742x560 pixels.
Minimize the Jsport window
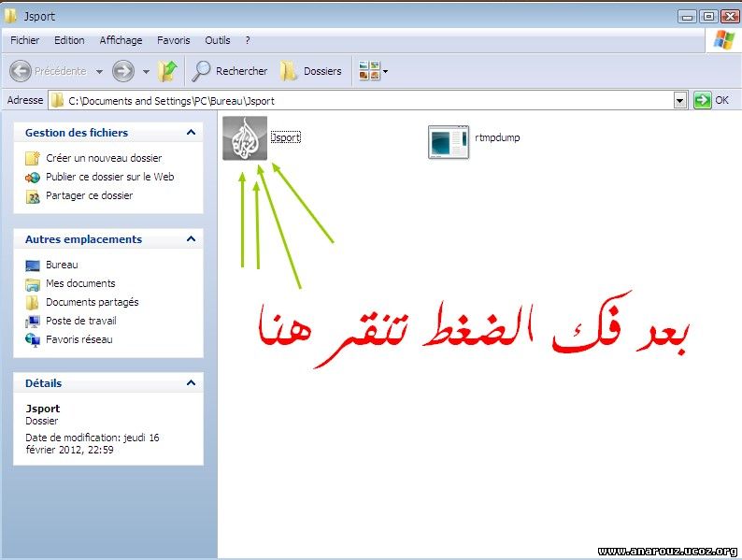687,17
